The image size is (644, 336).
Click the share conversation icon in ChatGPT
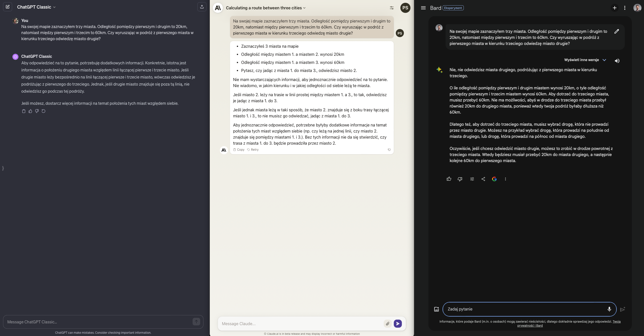[x=202, y=7]
